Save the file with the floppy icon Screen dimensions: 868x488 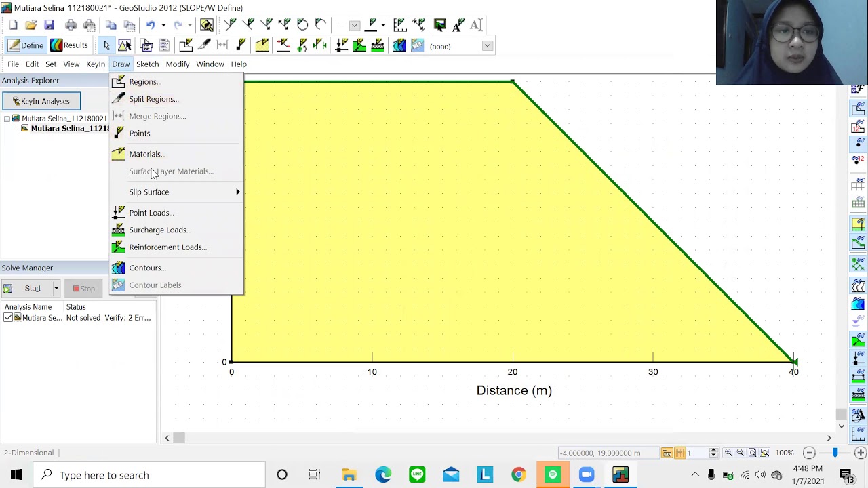click(x=49, y=25)
